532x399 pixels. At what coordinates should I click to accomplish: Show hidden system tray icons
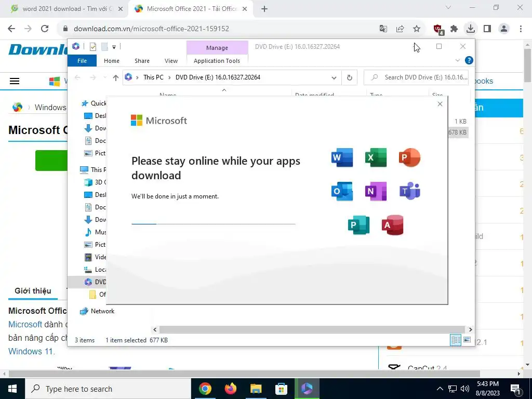click(x=440, y=389)
